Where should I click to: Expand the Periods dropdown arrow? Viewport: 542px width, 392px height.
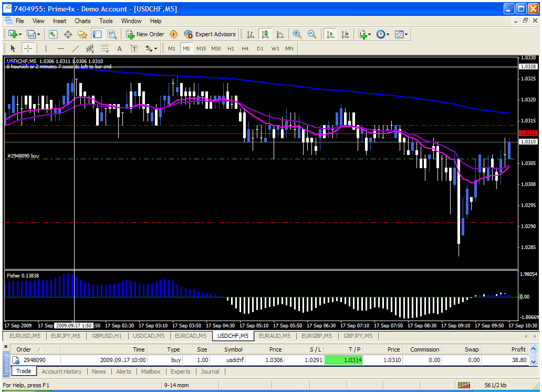388,34
